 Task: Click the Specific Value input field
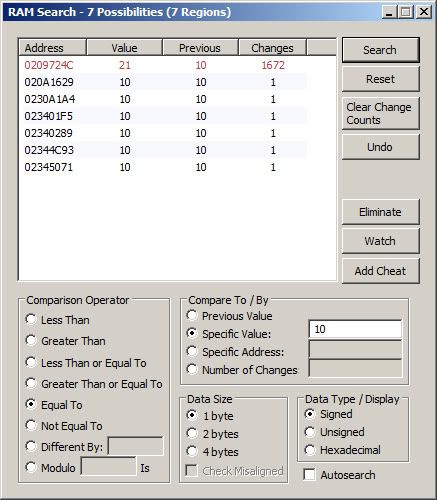[x=355, y=329]
